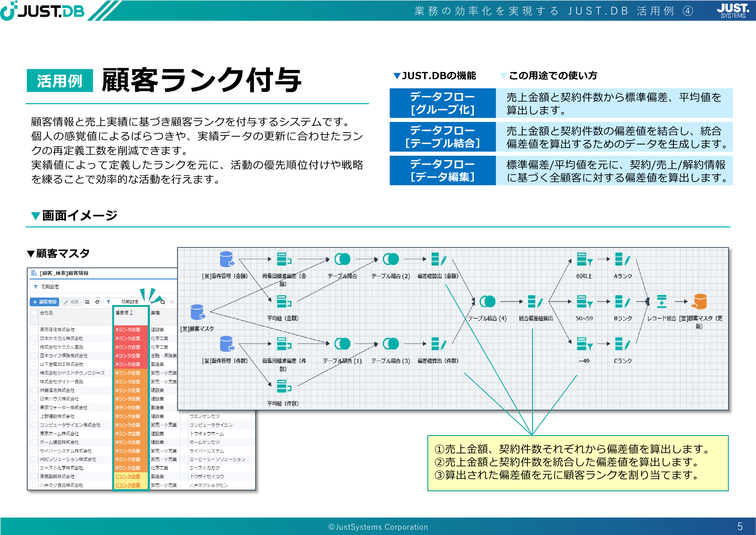Expand the 初期設定 filter bar at top
The height and width of the screenshot is (535, 756).
tap(50, 287)
